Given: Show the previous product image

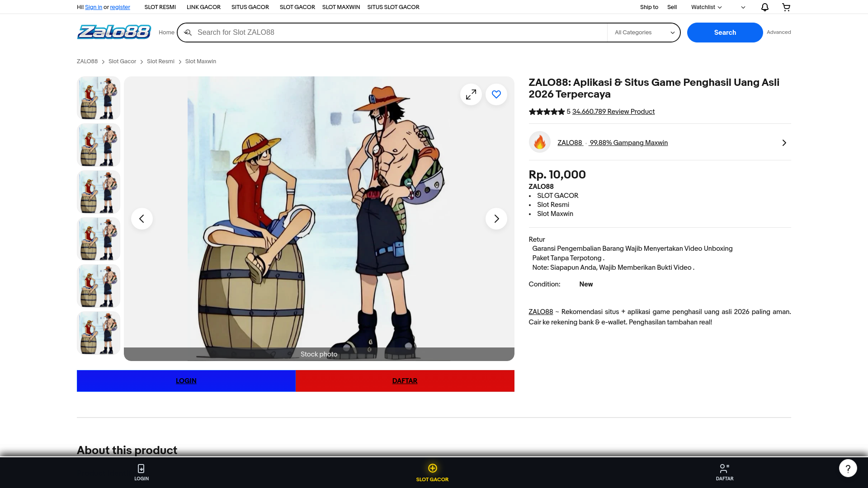Looking at the screenshot, I should 142,219.
